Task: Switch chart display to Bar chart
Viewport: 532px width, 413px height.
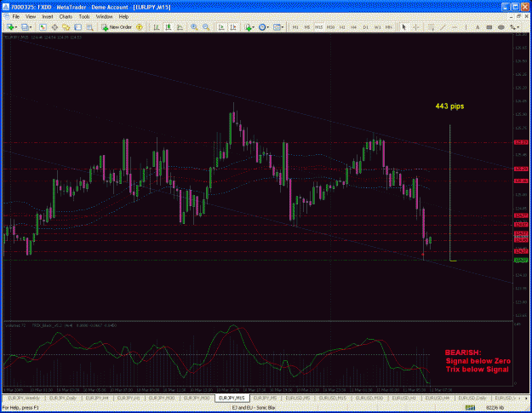Action: (157, 27)
